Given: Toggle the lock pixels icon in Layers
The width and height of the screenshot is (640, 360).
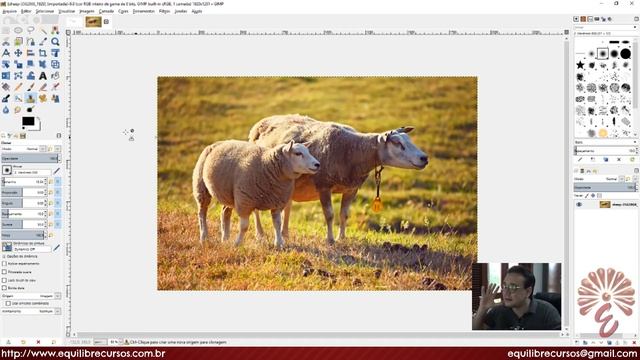Looking at the screenshot, I should pyautogui.click(x=587, y=196).
